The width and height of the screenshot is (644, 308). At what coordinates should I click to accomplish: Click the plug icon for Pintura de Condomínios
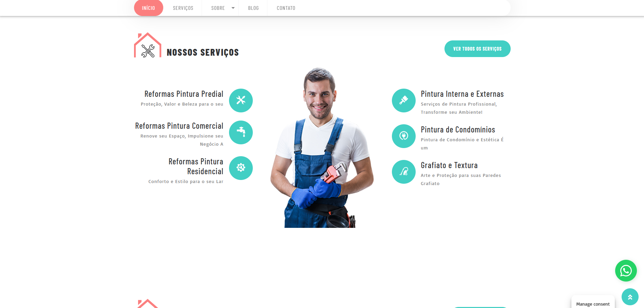point(403,136)
